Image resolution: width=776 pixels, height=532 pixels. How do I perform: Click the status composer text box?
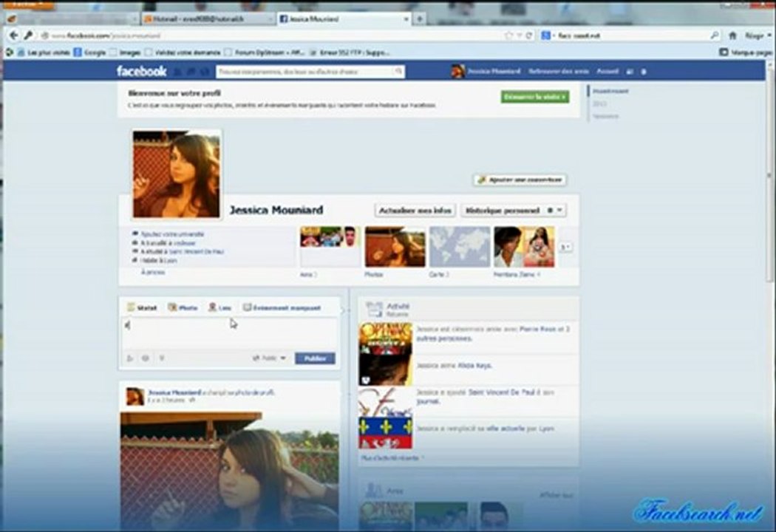pyautogui.click(x=230, y=333)
